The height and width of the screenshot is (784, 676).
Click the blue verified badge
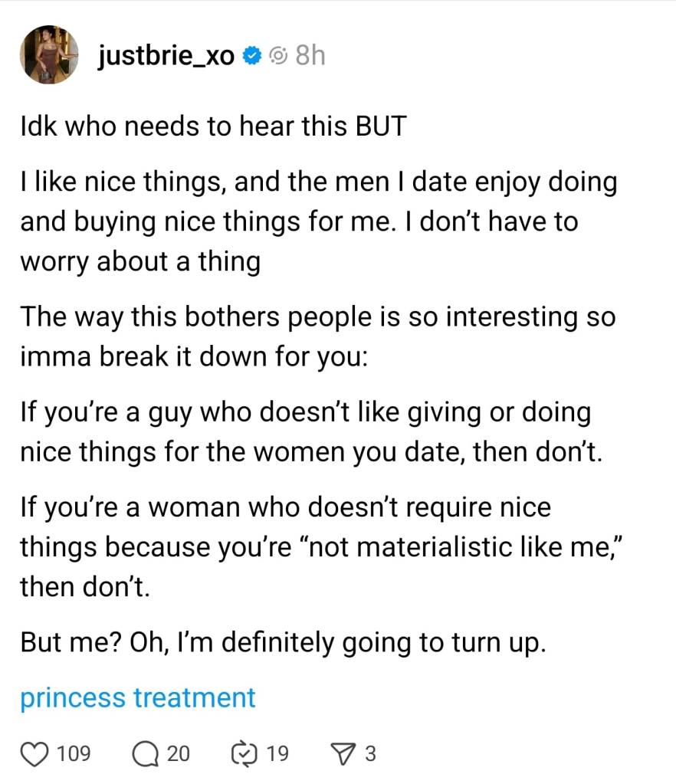click(x=251, y=55)
